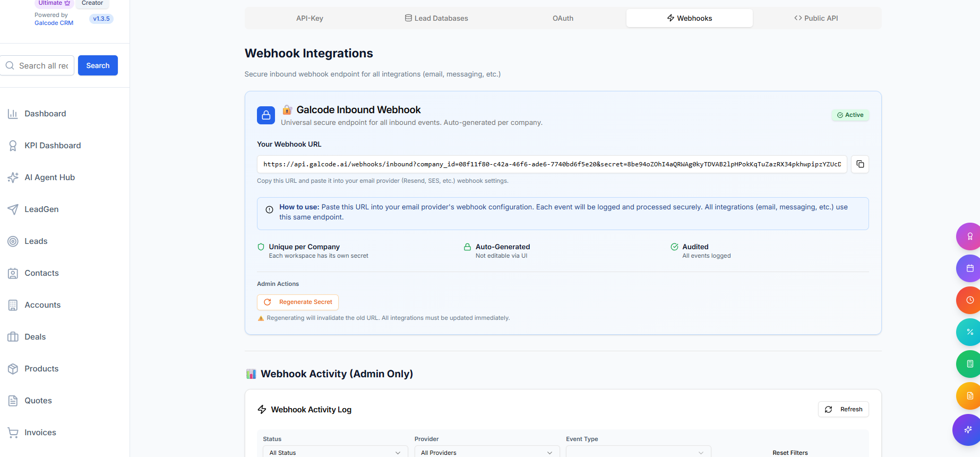Click the lightning icon beside Webhook Activity Log
Image resolution: width=980 pixels, height=457 pixels.
[262, 409]
